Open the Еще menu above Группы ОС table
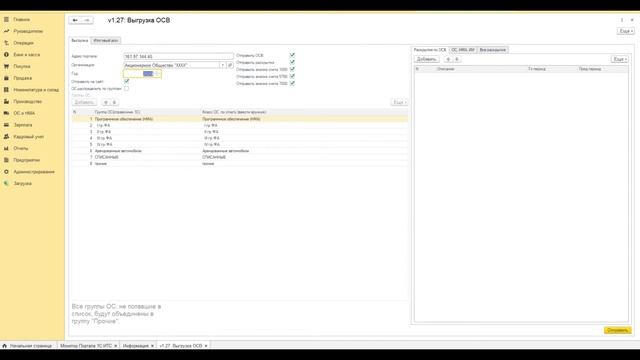Image resolution: width=640 pixels, height=360 pixels. click(399, 102)
